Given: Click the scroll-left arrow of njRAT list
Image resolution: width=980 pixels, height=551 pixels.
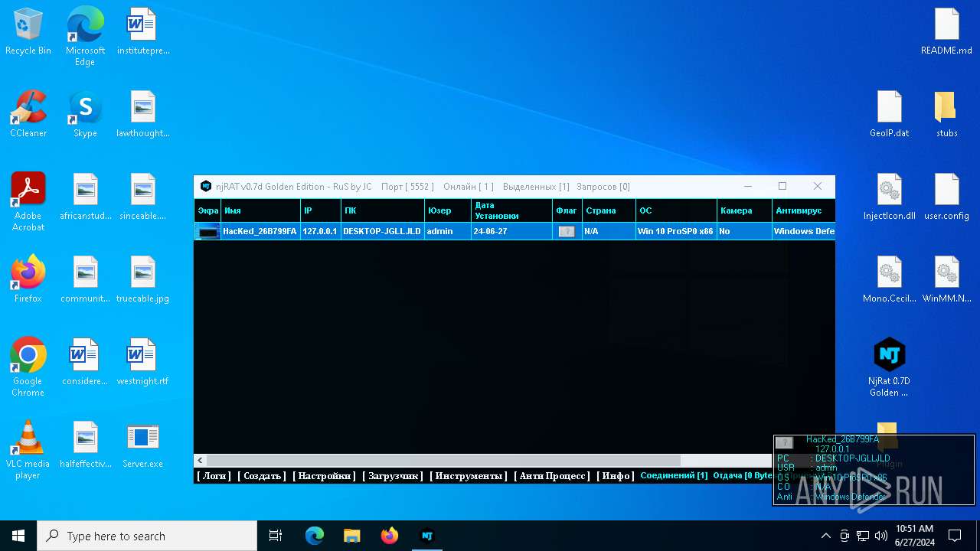Looking at the screenshot, I should (201, 461).
